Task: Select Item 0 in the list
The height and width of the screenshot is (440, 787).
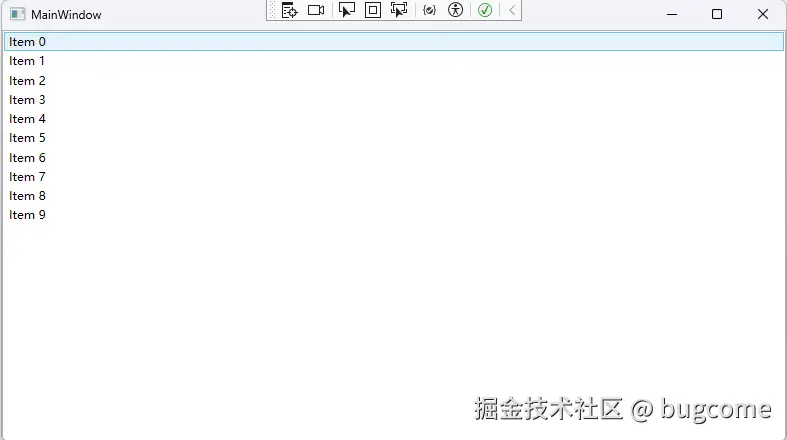Action: point(394,42)
